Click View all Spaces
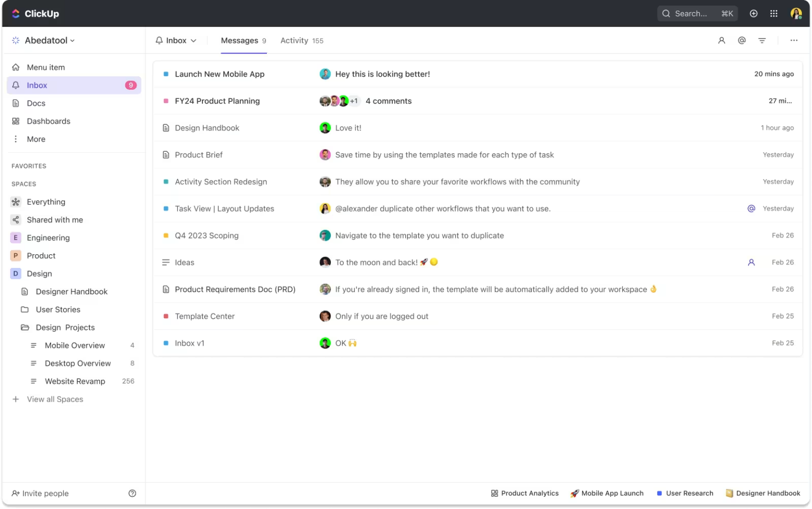This screenshot has height=509, width=812. 55,399
